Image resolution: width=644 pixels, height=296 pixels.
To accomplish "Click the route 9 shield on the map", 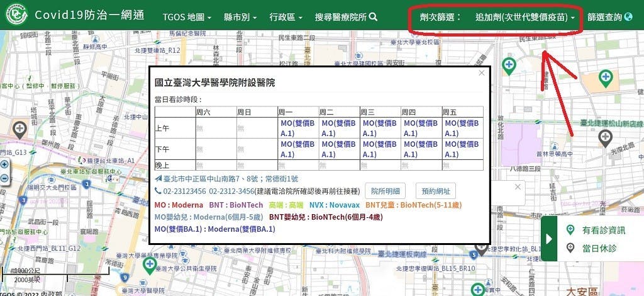I will [125, 278].
